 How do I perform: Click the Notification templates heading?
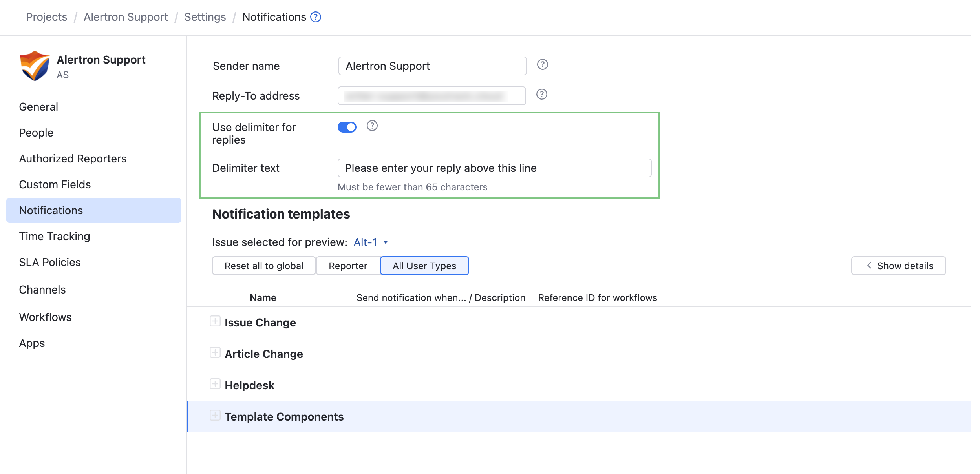pos(281,214)
